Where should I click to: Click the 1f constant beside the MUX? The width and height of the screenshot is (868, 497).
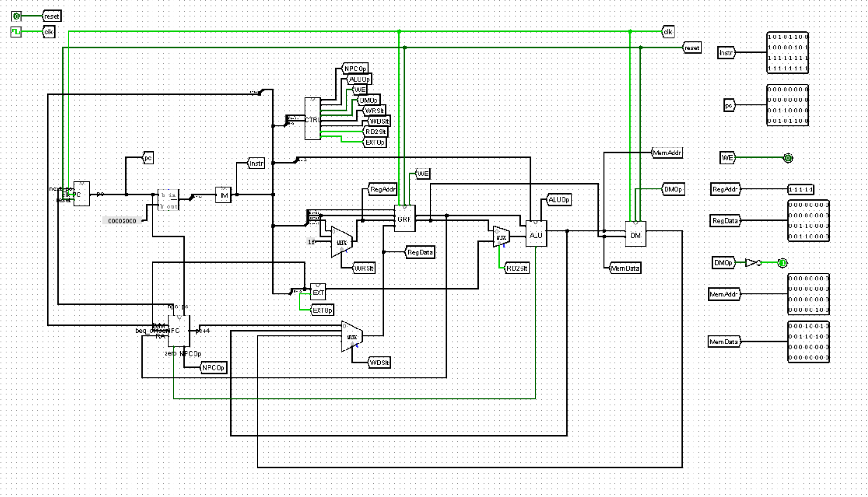pos(312,242)
